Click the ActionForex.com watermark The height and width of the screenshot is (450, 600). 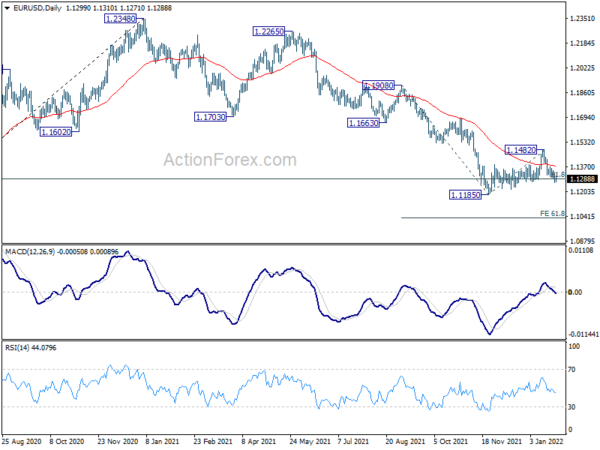[230, 160]
